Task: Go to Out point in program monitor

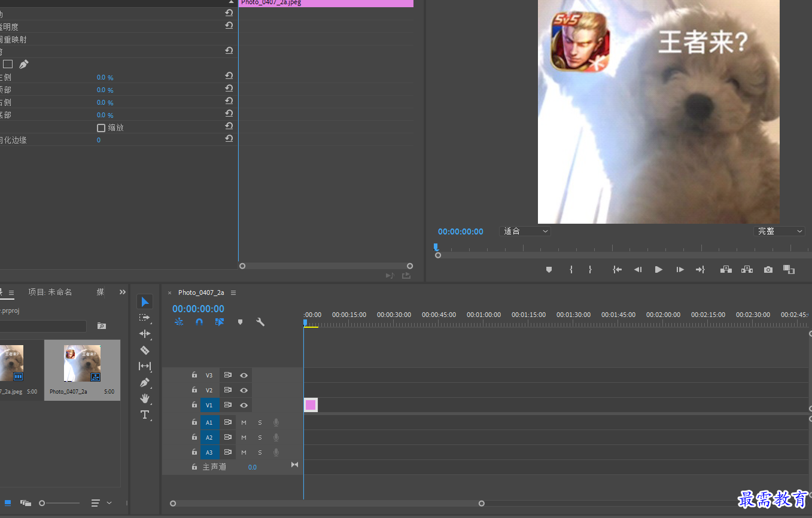Action: [700, 270]
